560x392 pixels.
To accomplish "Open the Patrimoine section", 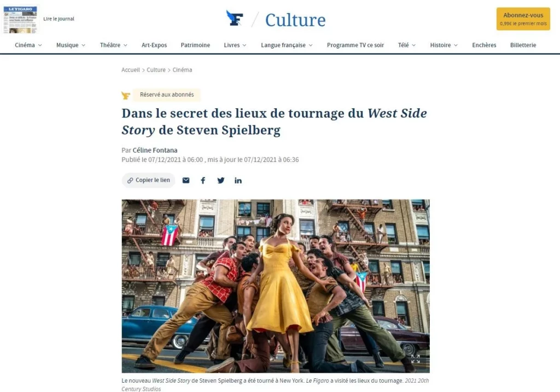I will 195,45.
